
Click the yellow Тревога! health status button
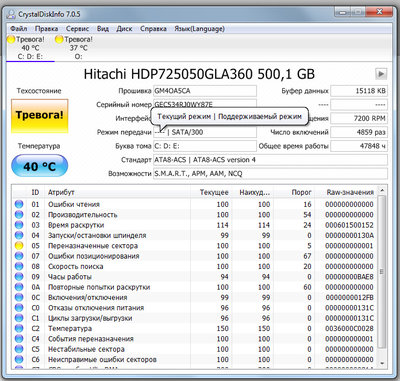click(x=40, y=116)
